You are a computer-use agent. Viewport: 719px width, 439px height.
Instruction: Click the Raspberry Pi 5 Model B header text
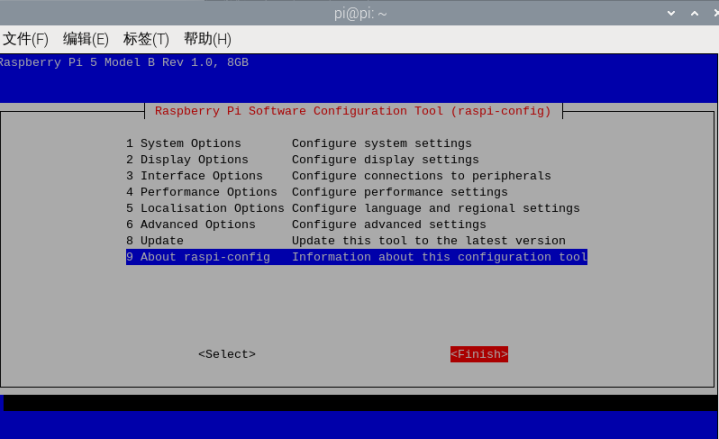pos(124,62)
